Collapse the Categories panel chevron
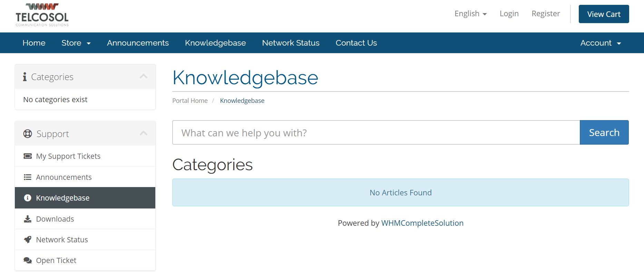644x272 pixels. pos(144,76)
